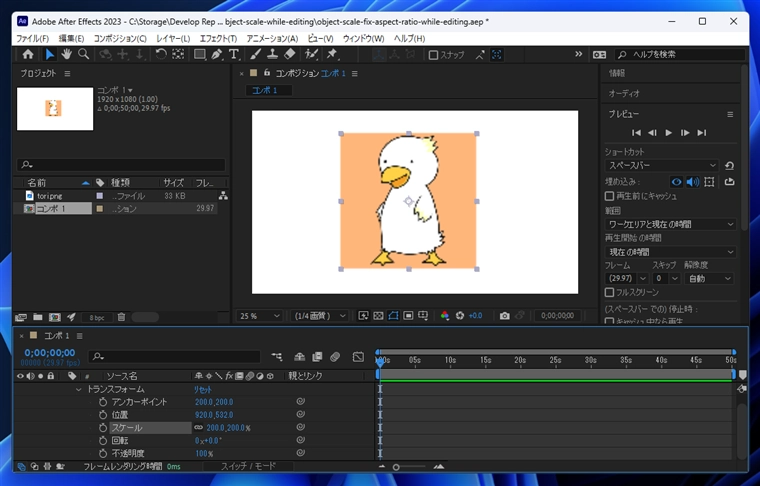This screenshot has width=760, height=486.
Task: Open the ファイル(F) menu
Action: click(x=32, y=38)
